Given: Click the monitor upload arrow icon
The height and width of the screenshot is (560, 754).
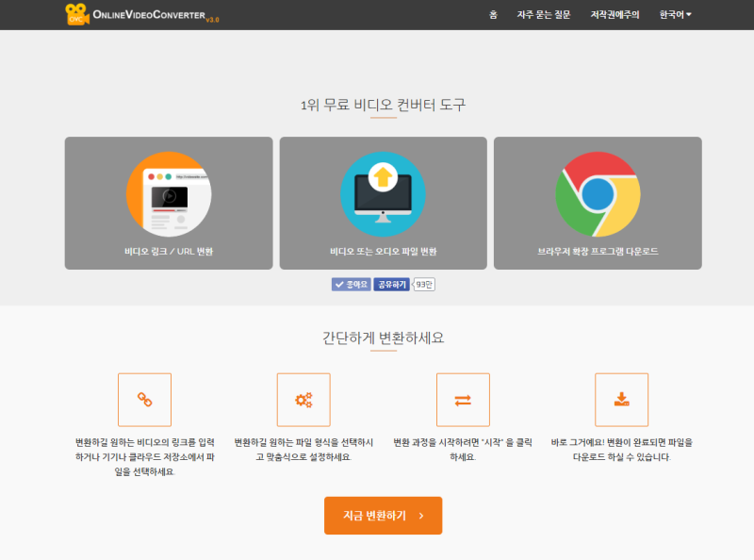Looking at the screenshot, I should point(383,194).
